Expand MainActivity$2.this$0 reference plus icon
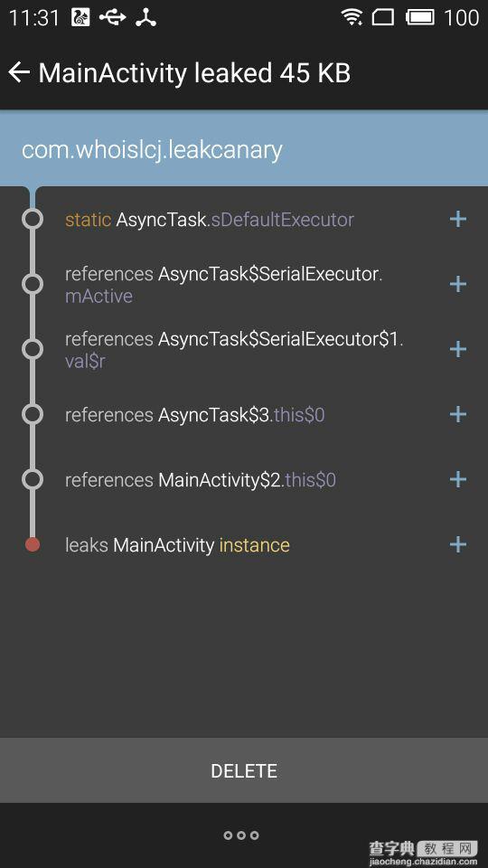Image resolution: width=488 pixels, height=868 pixels. click(457, 479)
